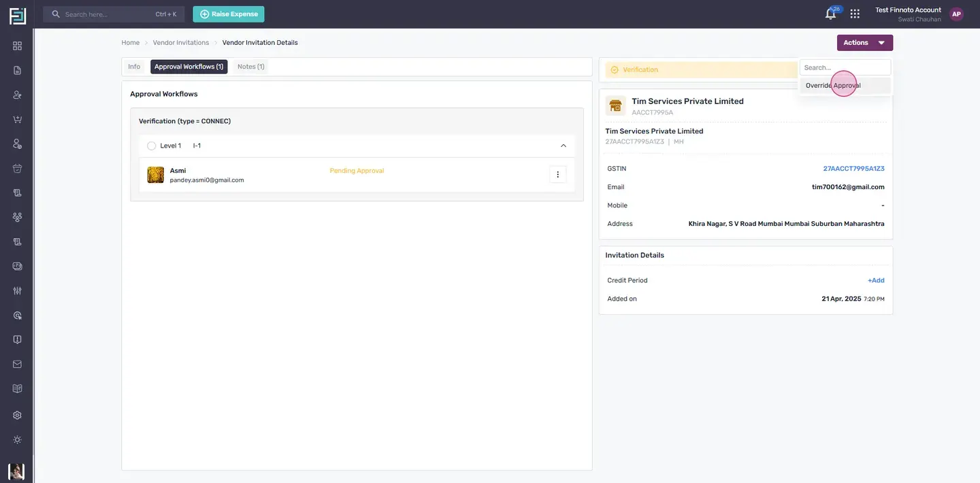Open the alert report icon in sidebar
Viewport: 980px width, 483px height.
point(17,339)
